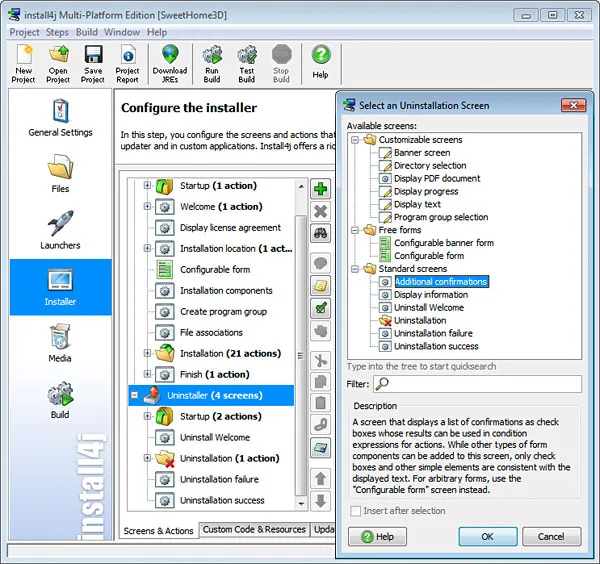
Task: Select the Installer section in sidebar
Action: coord(60,287)
